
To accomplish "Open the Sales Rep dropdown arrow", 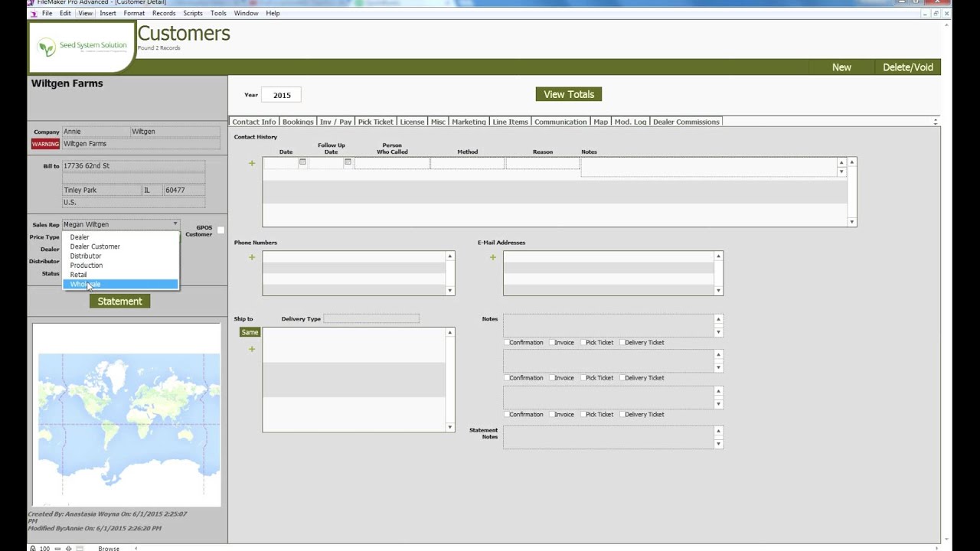I will click(175, 224).
